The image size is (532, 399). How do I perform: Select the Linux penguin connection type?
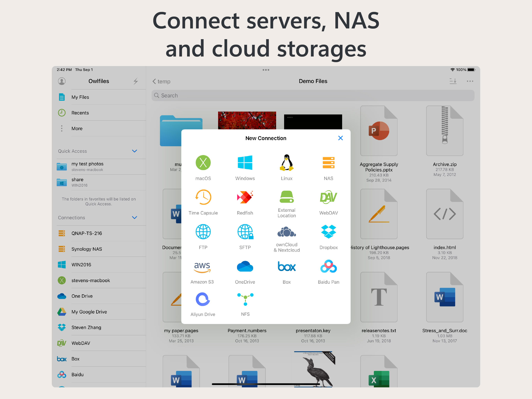[286, 163]
